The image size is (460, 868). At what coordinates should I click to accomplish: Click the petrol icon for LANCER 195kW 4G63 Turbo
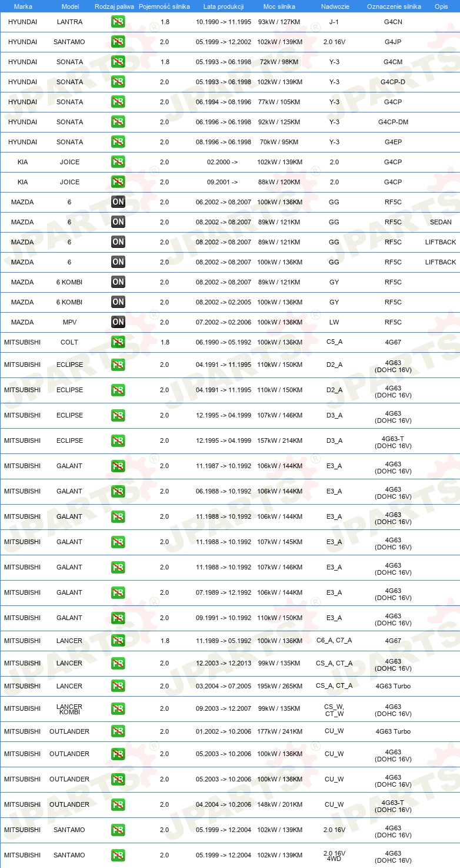coord(118,686)
